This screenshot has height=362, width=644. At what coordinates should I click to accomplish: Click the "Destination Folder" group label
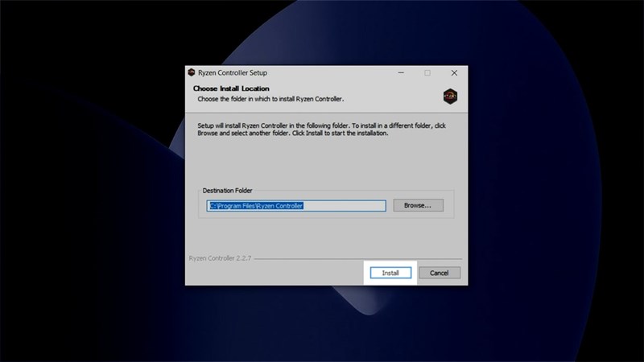pos(227,191)
